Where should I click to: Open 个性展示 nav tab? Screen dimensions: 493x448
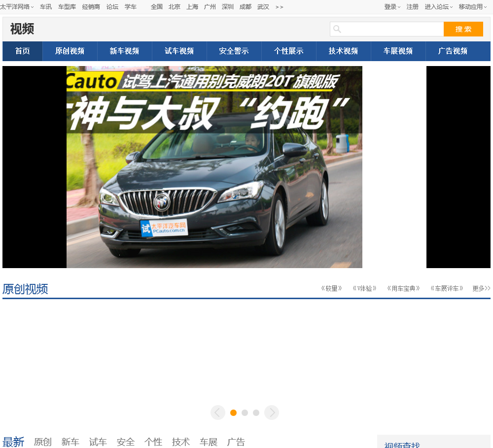pyautogui.click(x=288, y=51)
